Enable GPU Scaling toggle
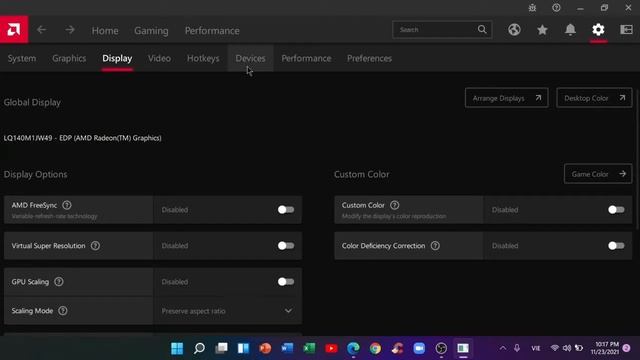Image resolution: width=640 pixels, height=360 pixels. click(286, 282)
